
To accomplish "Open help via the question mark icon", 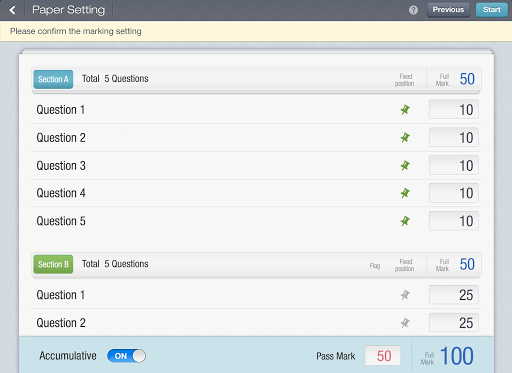I will 413,10.
